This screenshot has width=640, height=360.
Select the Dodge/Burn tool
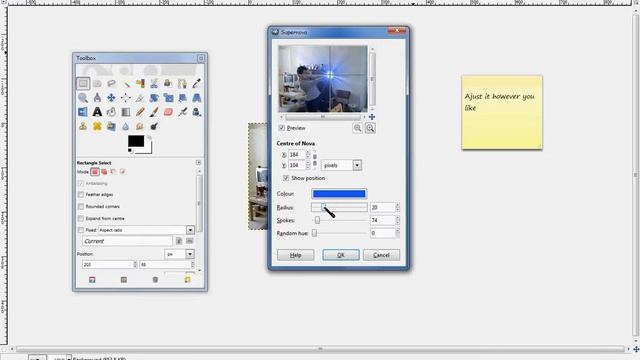point(154,126)
